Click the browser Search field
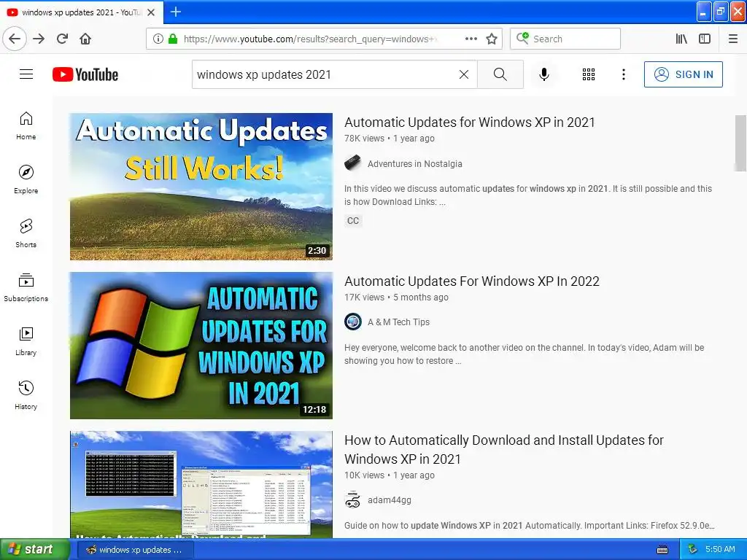 pyautogui.click(x=565, y=39)
